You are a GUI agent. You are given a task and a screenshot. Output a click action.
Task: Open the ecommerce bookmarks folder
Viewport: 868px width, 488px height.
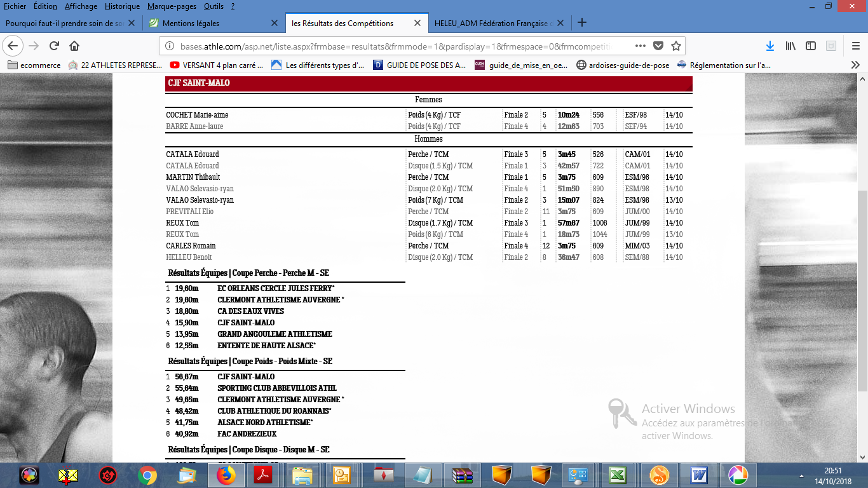click(x=34, y=65)
